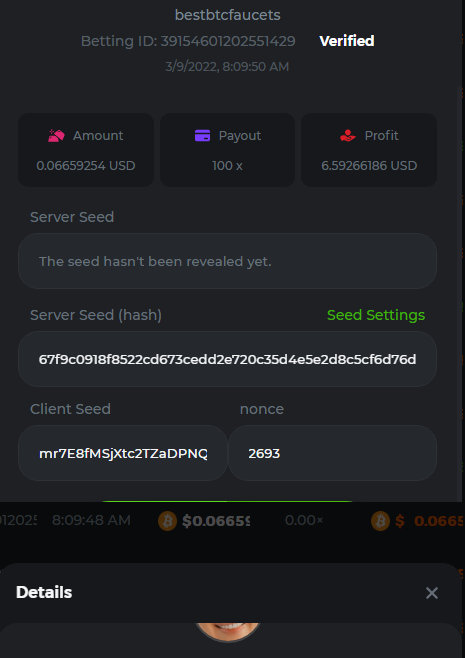This screenshot has height=658, width=465.
Task: Click the orange Bitcoin icon at right edge
Action: tap(381, 521)
